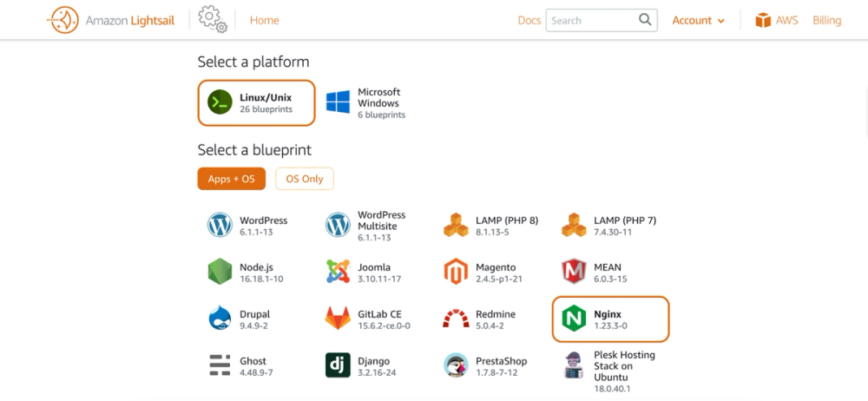Pick the Redmine blueprint icon
Image resolution: width=868 pixels, height=401 pixels.
tap(456, 319)
